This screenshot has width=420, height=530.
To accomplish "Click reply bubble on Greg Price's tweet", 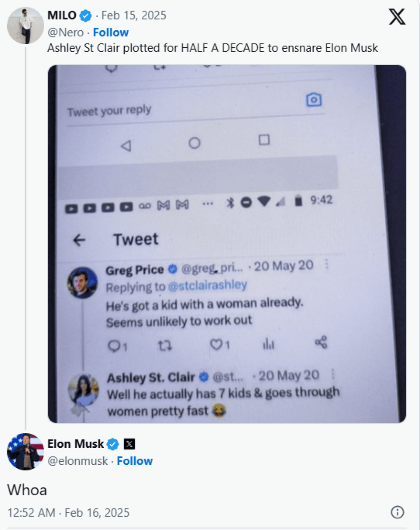I will (114, 347).
